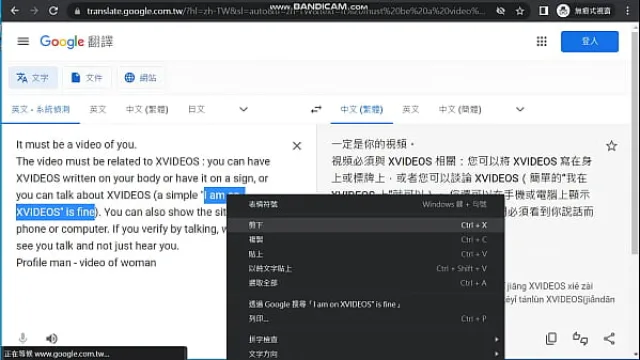The image size is (640, 360).
Task: Rate this translation thumbs icon
Action: tap(580, 338)
